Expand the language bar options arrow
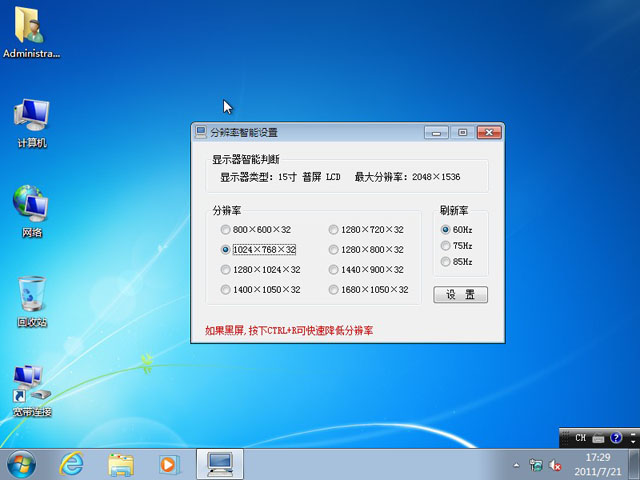The width and height of the screenshot is (640, 480). pyautogui.click(x=633, y=441)
